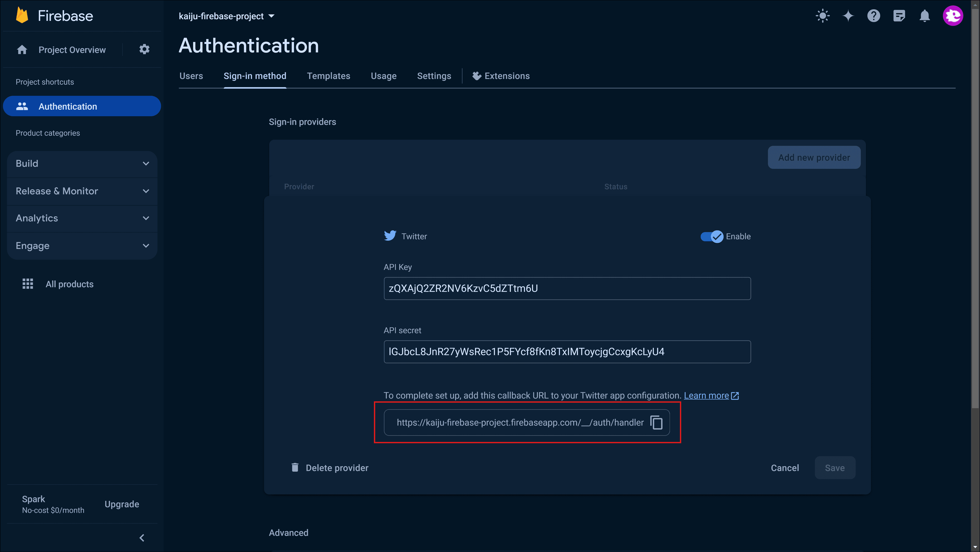
Task: Open the Learn more external link icon
Action: tap(735, 396)
